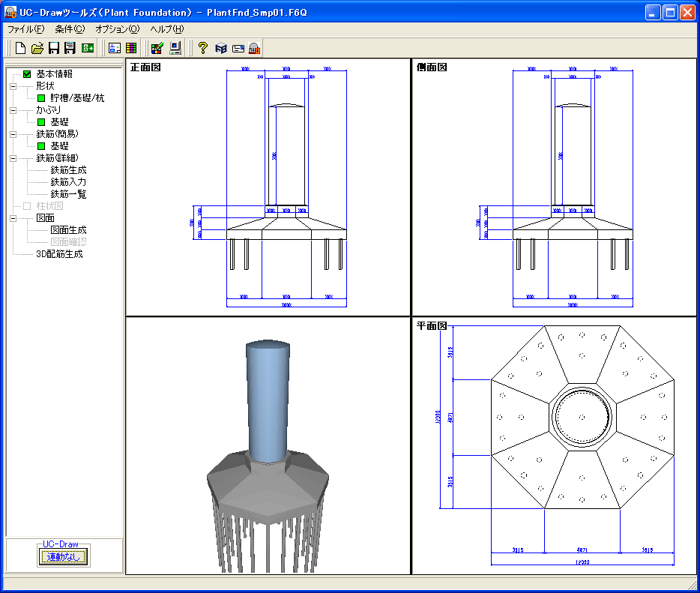Click the plant foundation about icon

pyautogui.click(x=255, y=48)
